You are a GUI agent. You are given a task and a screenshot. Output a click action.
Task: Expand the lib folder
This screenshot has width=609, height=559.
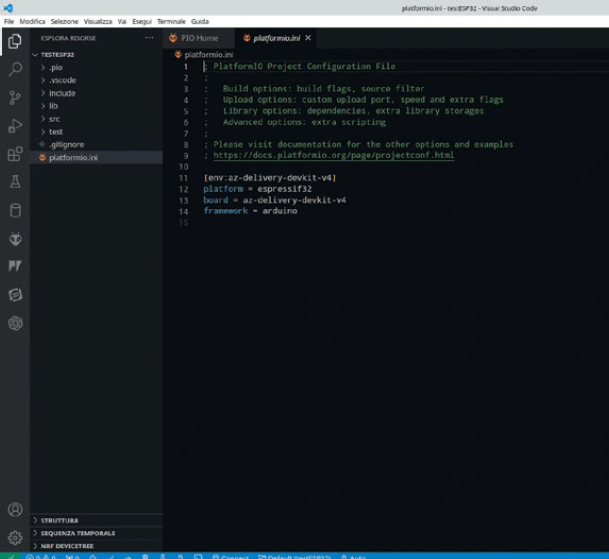pyautogui.click(x=43, y=106)
